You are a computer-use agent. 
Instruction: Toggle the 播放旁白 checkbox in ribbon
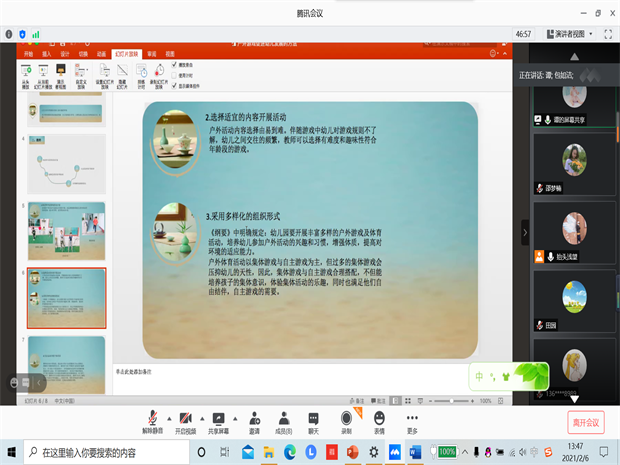pos(176,63)
